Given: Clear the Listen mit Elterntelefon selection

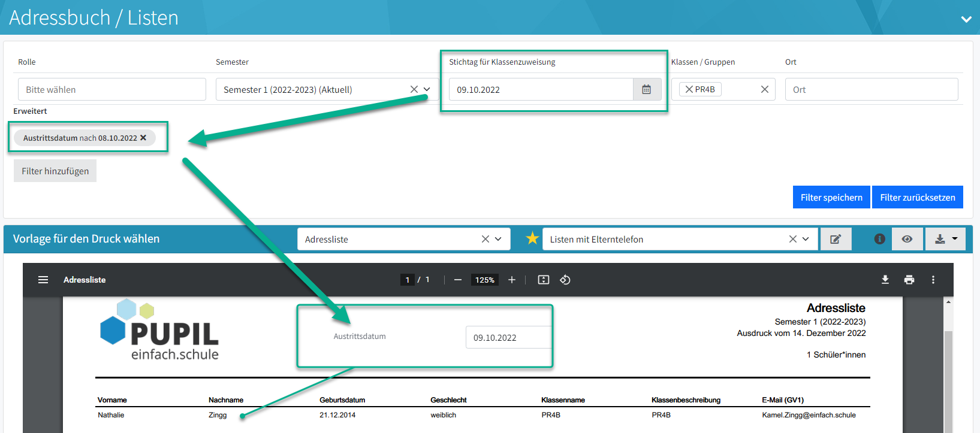Looking at the screenshot, I should pyautogui.click(x=793, y=239).
